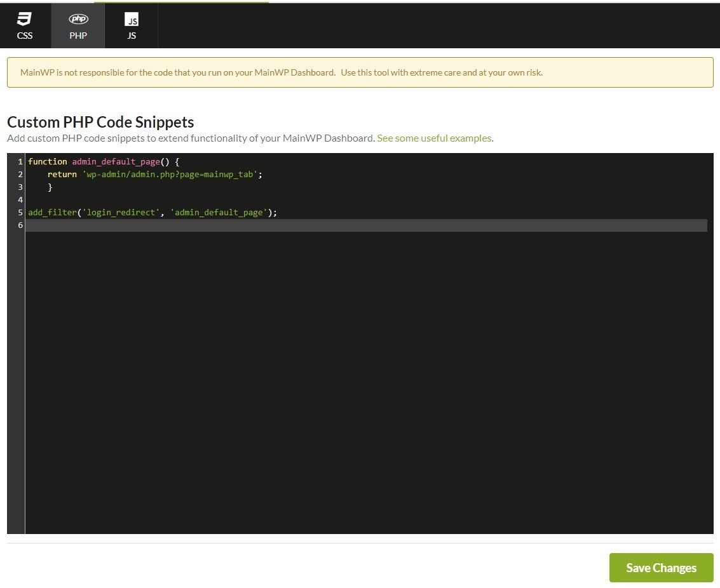Open the "See some useful examples" link
The width and height of the screenshot is (720, 588).
click(434, 138)
